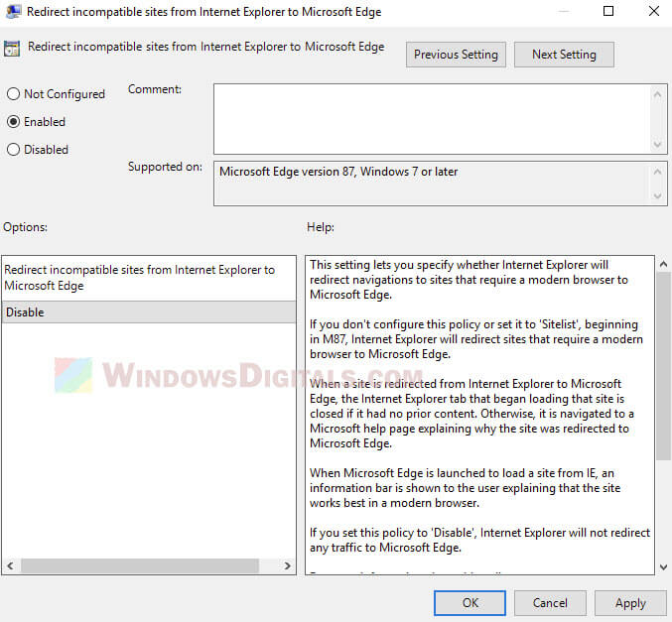Click Options pane right scroll arrow
The image size is (672, 622).
[287, 565]
